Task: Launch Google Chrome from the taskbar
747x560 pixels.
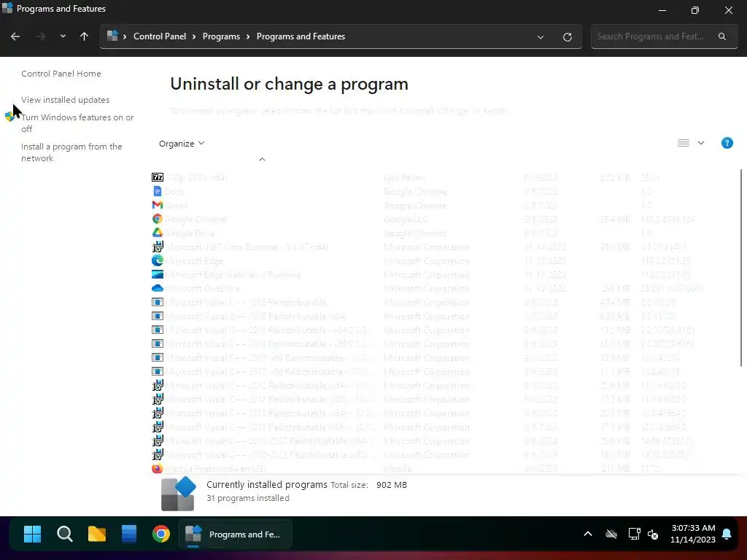Action: pyautogui.click(x=161, y=534)
